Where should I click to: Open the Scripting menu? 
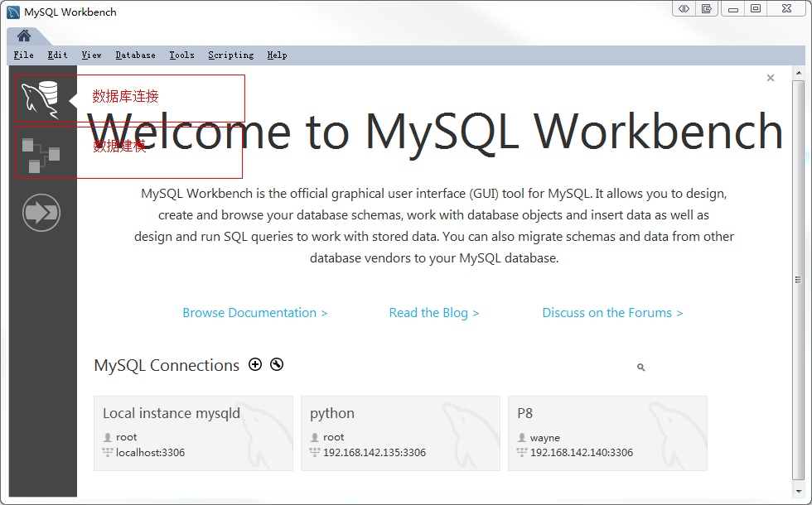pos(231,55)
